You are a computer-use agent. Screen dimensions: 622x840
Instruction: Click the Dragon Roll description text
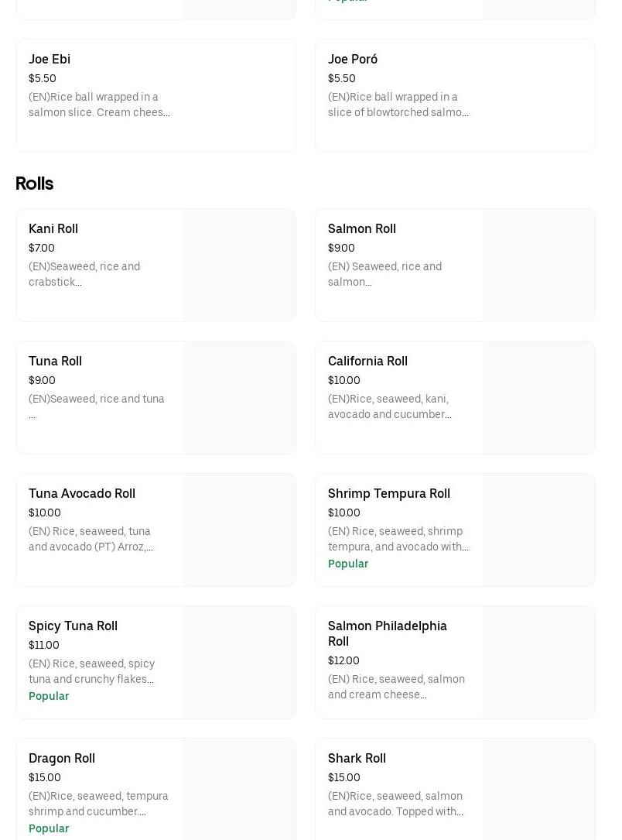(98, 804)
